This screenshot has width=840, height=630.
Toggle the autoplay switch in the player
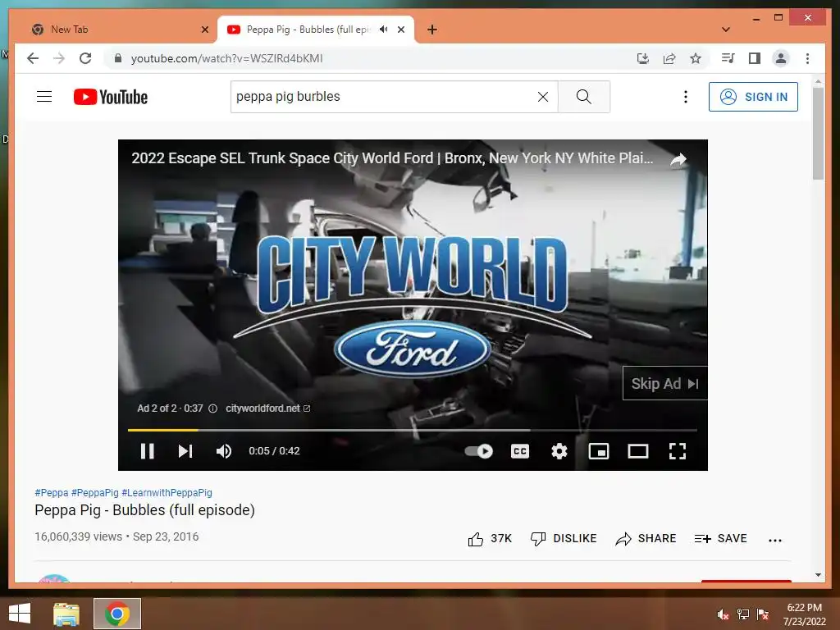478,451
